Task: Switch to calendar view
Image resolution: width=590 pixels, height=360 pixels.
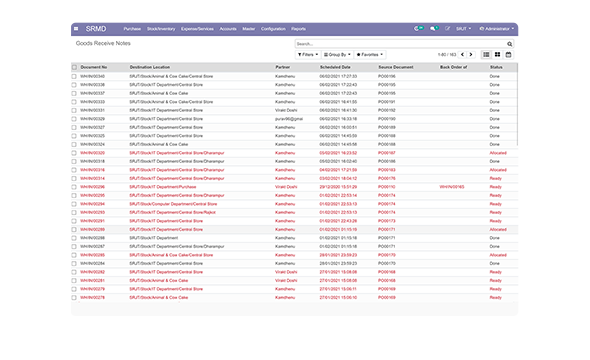Action: coord(508,55)
